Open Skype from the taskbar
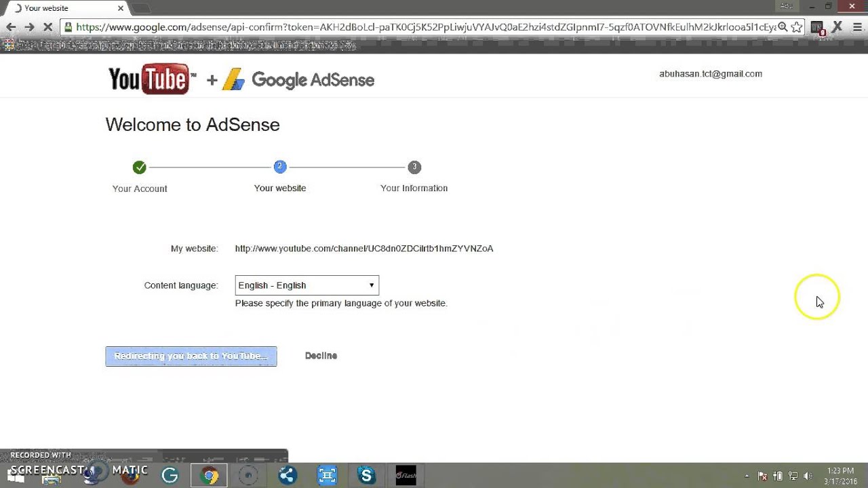 coord(366,475)
